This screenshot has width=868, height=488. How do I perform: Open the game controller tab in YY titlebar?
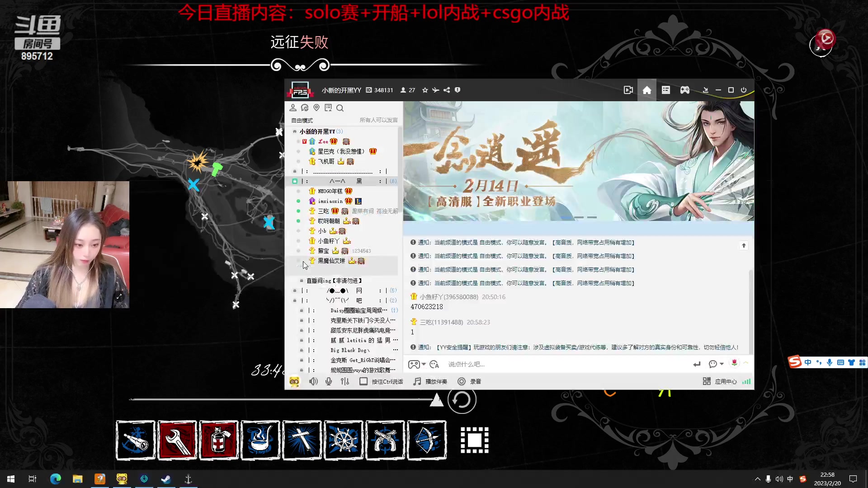(x=684, y=90)
